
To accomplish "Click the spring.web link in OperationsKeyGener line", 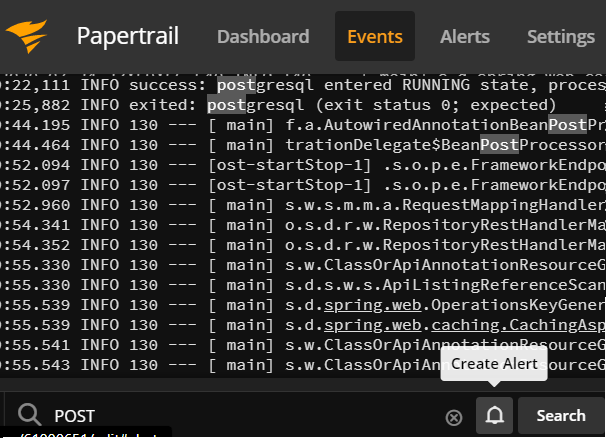I will point(373,305).
